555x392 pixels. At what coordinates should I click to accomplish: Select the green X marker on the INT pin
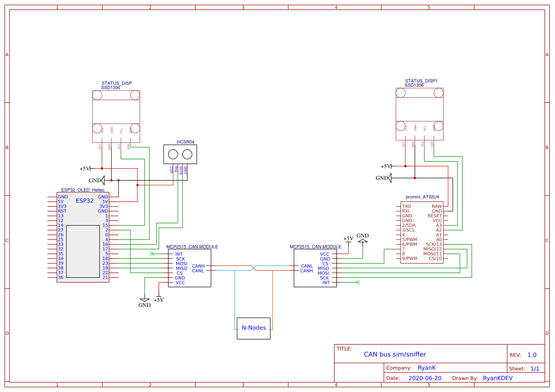(x=152, y=253)
